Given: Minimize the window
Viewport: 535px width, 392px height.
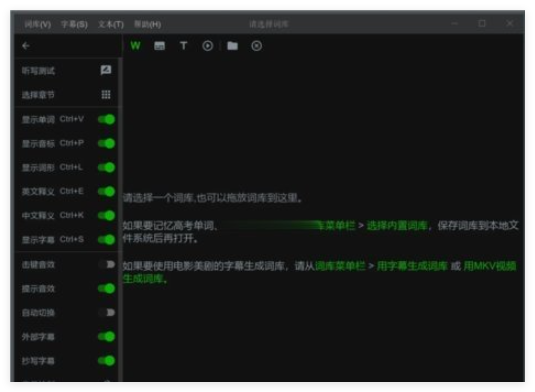Looking at the screenshot, I should (455, 24).
